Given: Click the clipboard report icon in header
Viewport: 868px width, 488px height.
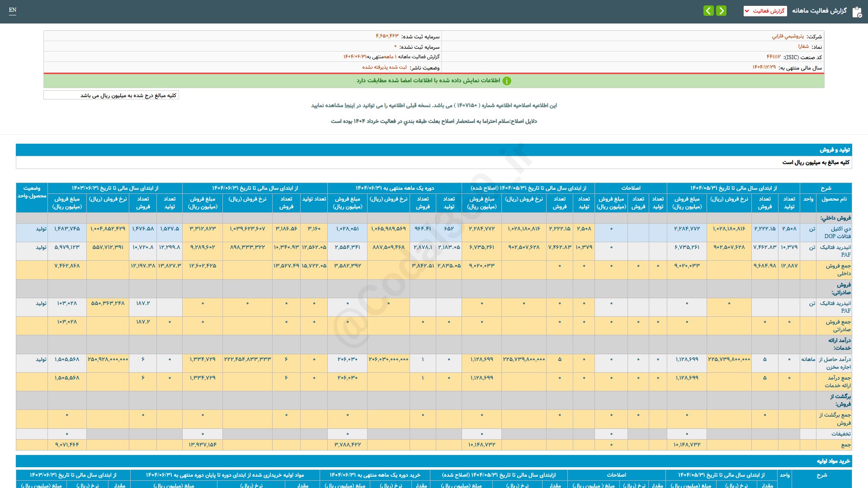Looking at the screenshot, I should click(857, 12).
